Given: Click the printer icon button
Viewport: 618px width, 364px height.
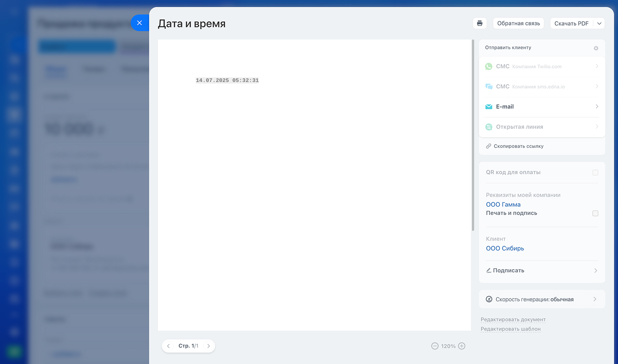Looking at the screenshot, I should click(x=479, y=23).
